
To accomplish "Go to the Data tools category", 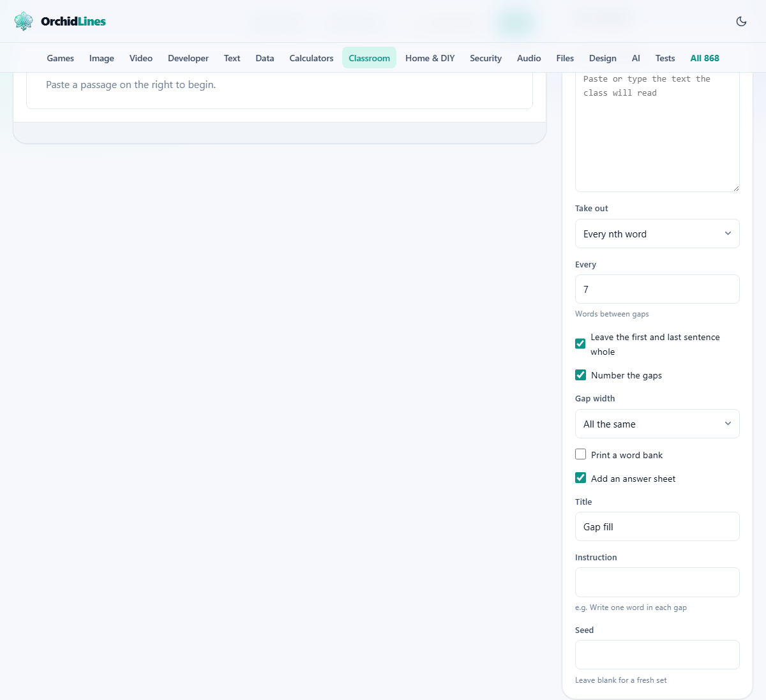I will (x=265, y=58).
